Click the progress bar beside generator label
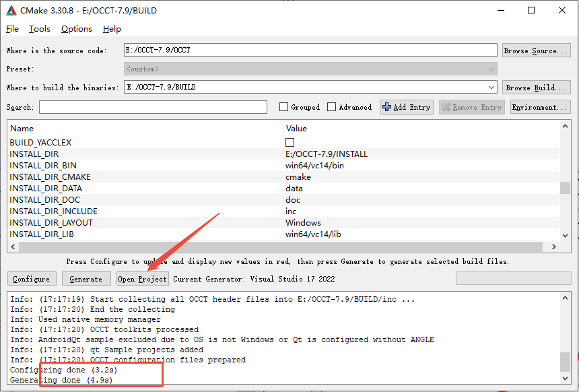Image resolution: width=579 pixels, height=392 pixels. 513,279
